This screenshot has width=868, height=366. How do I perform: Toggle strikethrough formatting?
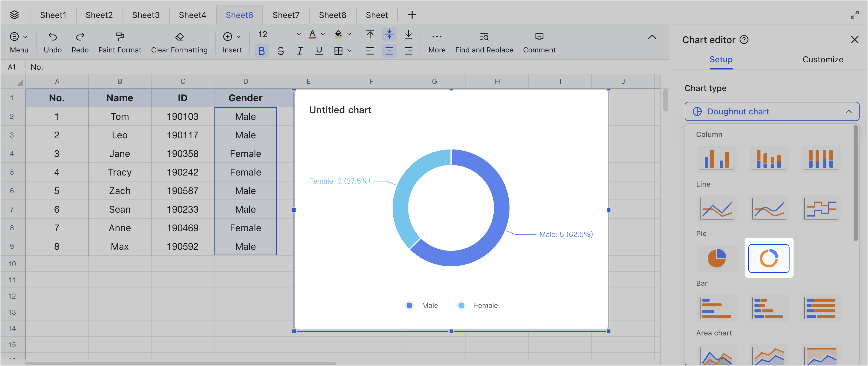click(x=280, y=51)
